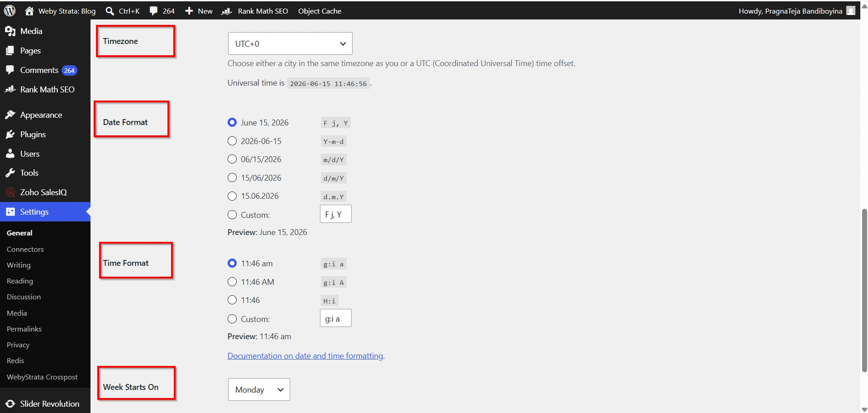
Task: Click the Rank Math chart icon in top bar
Action: [x=226, y=11]
